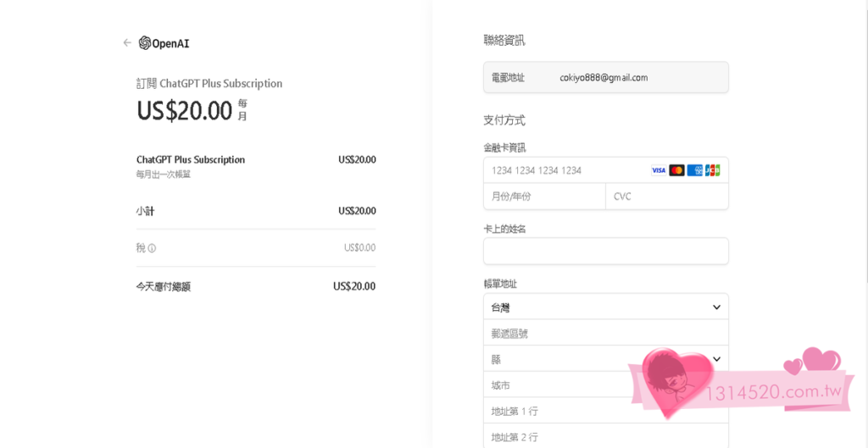
Task: Click the email cokiyo888@gmail.com field
Action: pos(605,77)
